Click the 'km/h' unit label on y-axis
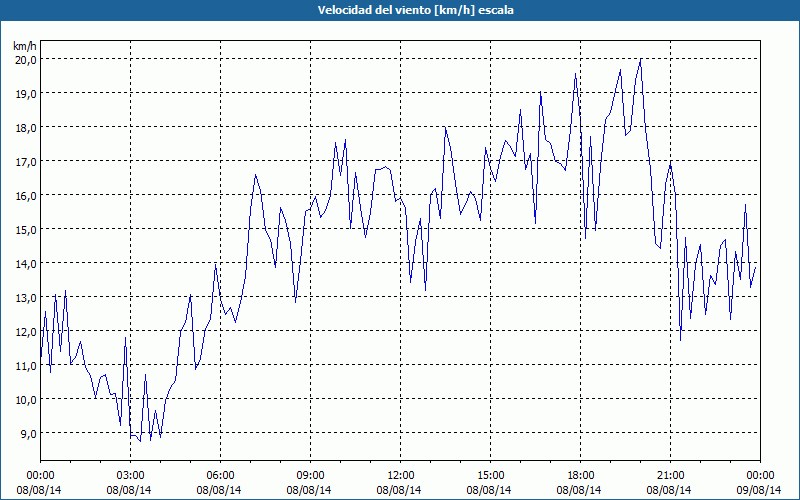Screen dimensions: 800x500 click(25, 46)
